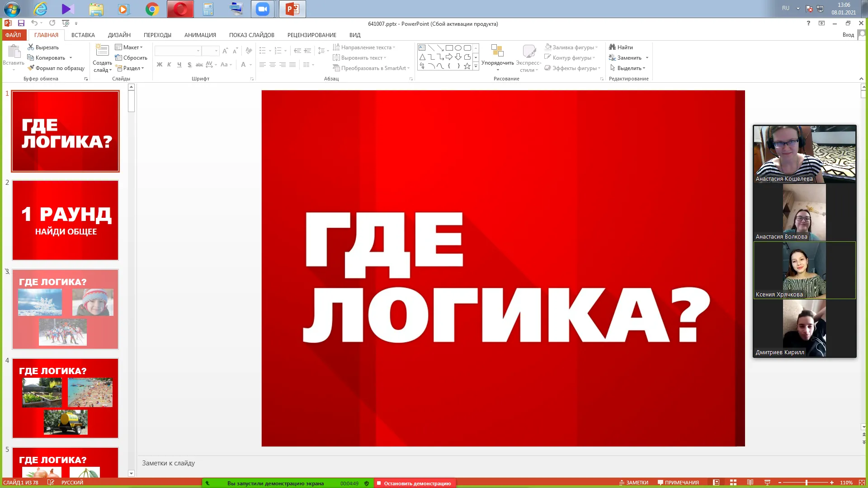Click Convert to SmartArt button
The width and height of the screenshot is (868, 488).
click(372, 68)
